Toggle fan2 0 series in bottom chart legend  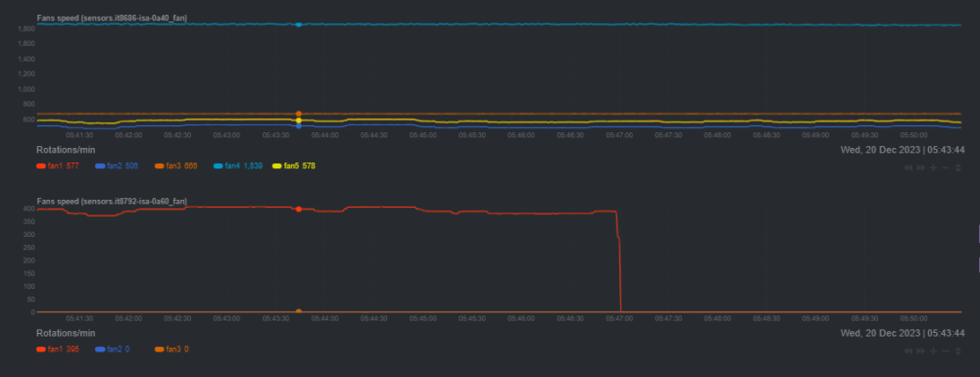(113, 350)
